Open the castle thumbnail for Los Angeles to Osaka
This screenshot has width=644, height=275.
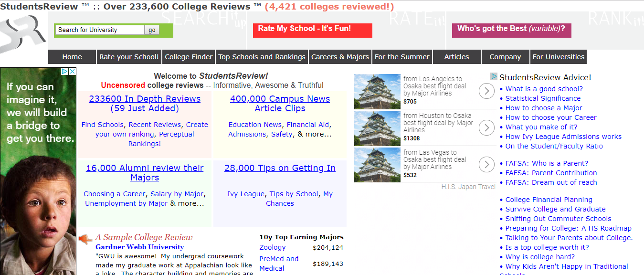377,92
